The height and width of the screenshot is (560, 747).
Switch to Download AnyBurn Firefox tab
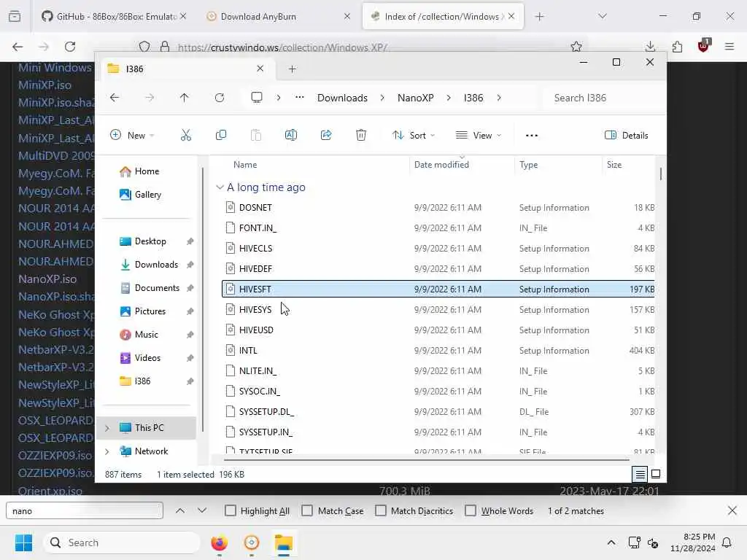(279, 16)
